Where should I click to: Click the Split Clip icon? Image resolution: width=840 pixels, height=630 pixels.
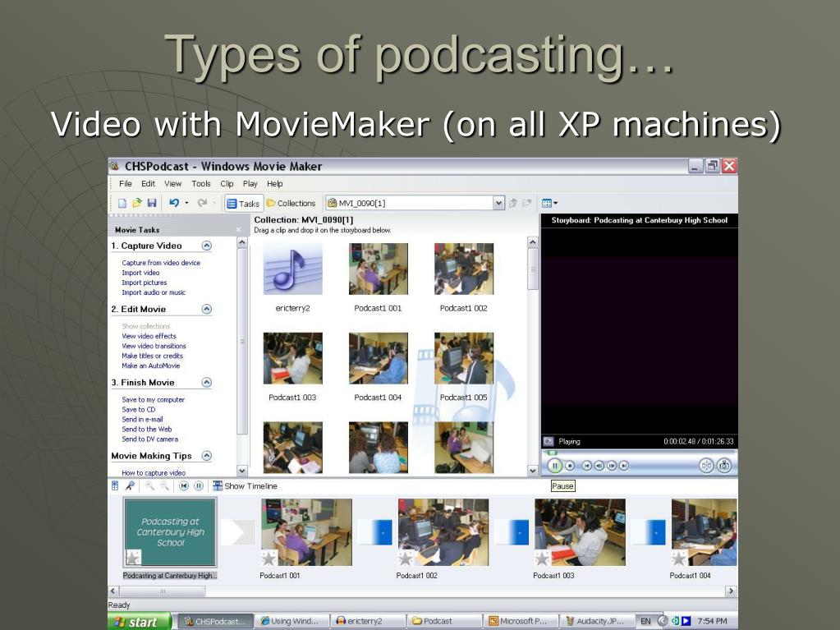[x=707, y=466]
